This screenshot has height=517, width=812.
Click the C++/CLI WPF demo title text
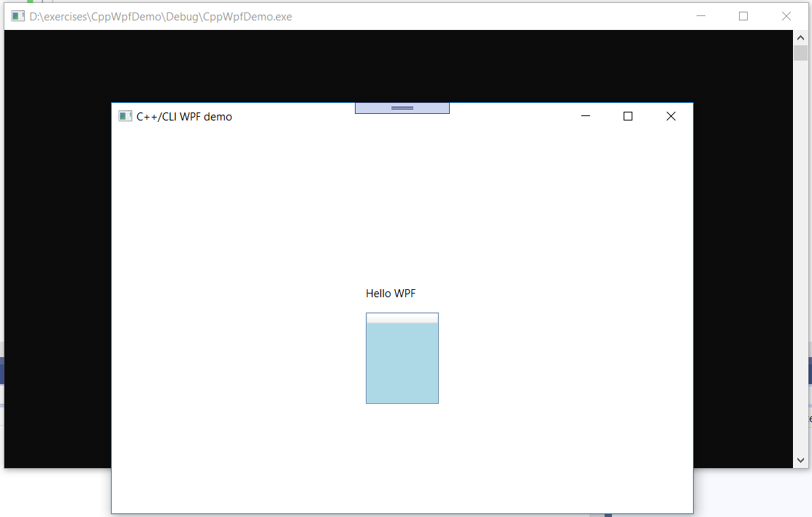click(184, 117)
